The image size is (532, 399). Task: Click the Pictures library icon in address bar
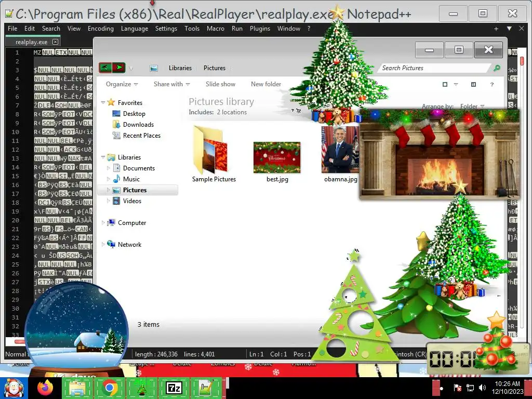tap(154, 68)
